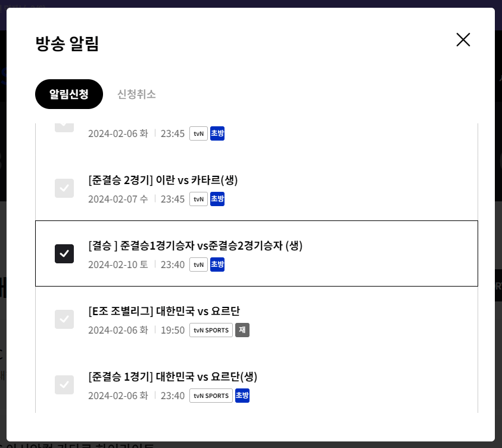Check the 이란 vs 카타르 notification checkbox
This screenshot has width=502, height=448.
click(64, 188)
